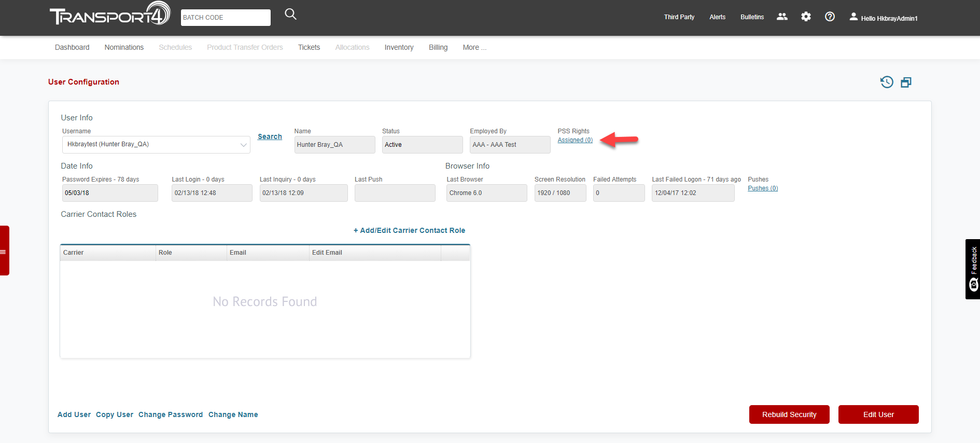Open the PSS Rights Assigned (0) link
The width and height of the screenshot is (980, 443).
coord(575,140)
